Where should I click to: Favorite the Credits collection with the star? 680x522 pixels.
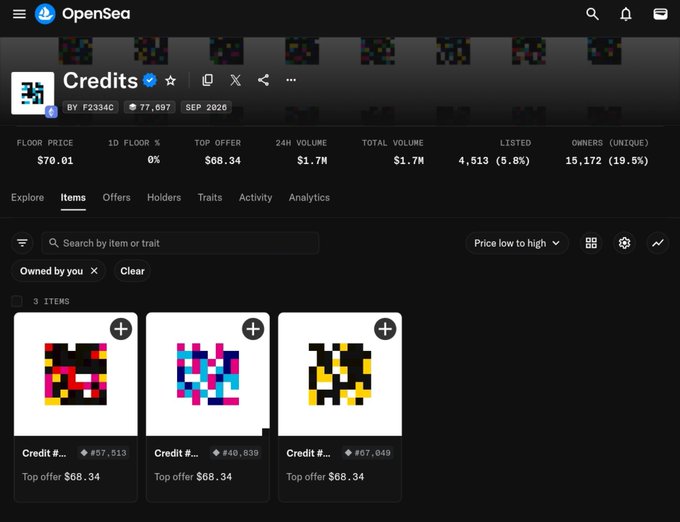pos(170,81)
